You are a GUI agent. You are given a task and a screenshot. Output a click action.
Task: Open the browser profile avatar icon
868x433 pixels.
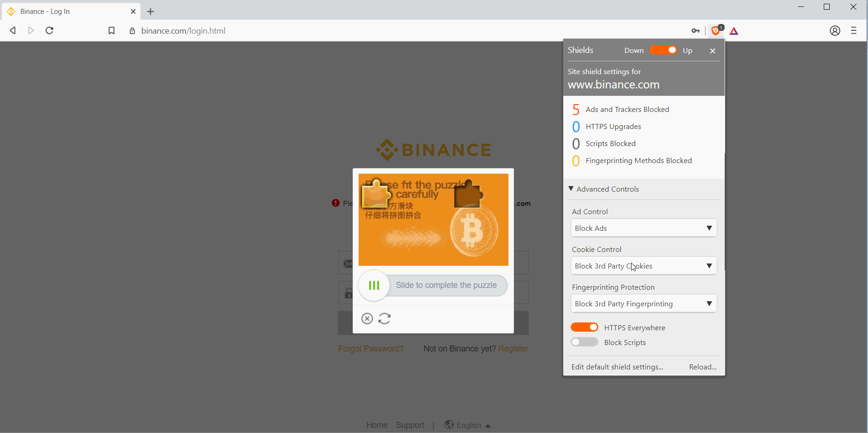(835, 31)
